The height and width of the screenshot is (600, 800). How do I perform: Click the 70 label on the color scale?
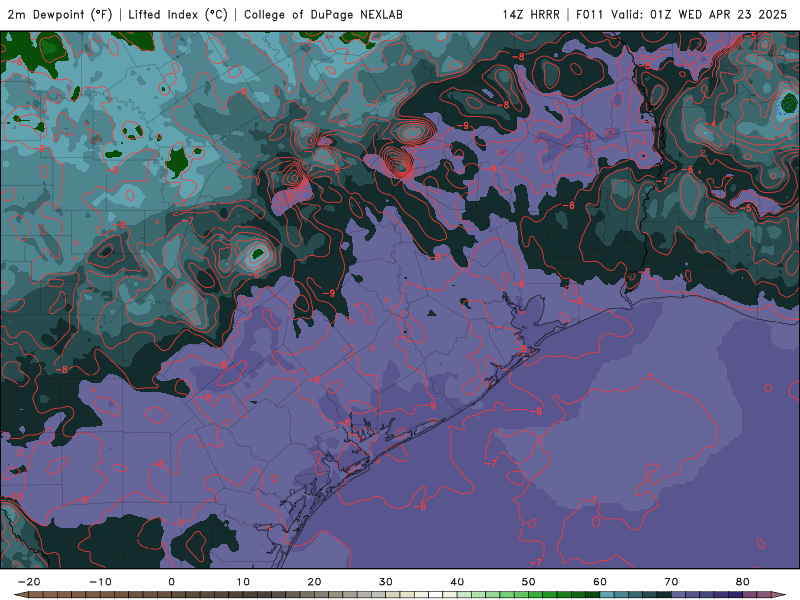[671, 582]
